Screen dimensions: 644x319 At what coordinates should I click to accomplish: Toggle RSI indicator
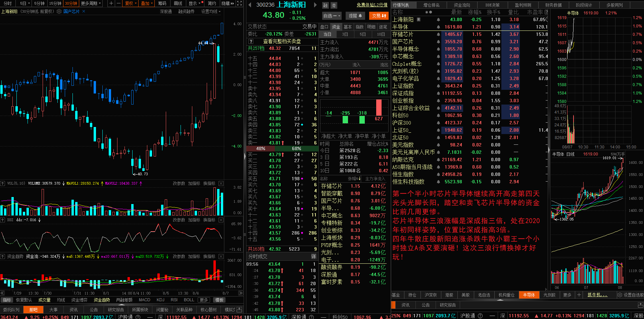point(174,300)
